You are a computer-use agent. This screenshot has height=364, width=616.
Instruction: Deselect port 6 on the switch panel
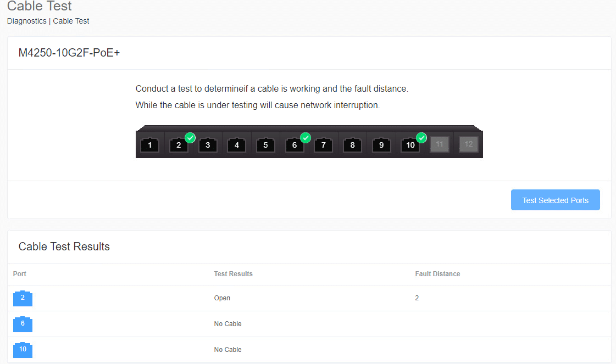click(x=295, y=144)
